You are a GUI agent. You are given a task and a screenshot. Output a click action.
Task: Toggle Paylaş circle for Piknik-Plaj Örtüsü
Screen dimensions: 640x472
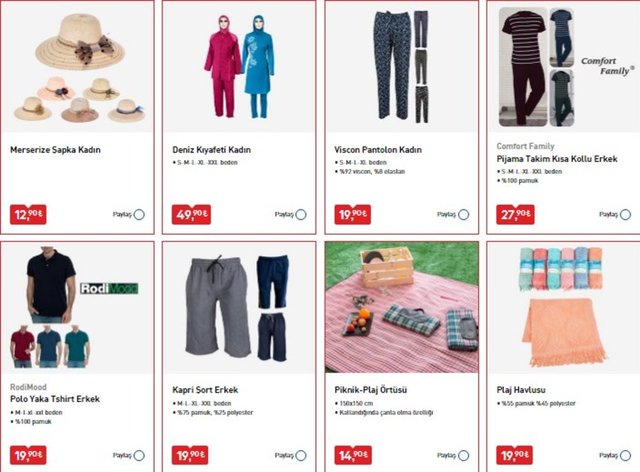click(464, 455)
